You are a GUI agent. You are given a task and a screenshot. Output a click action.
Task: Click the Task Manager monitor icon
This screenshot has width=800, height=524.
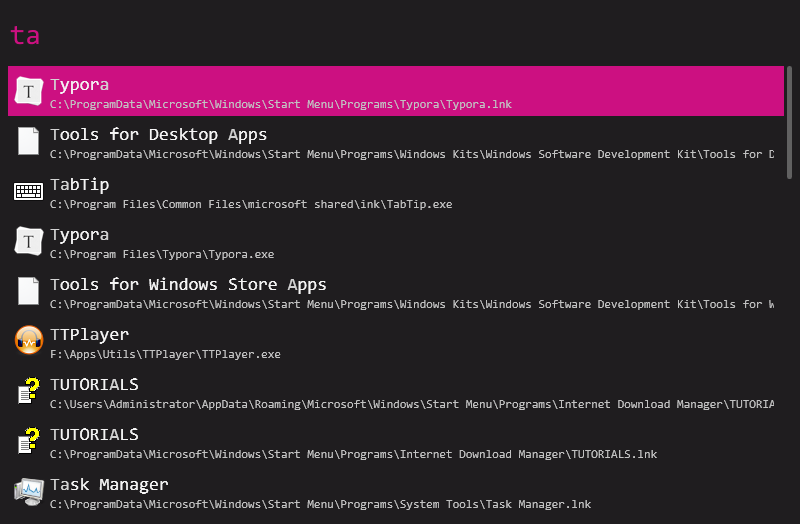coord(29,491)
